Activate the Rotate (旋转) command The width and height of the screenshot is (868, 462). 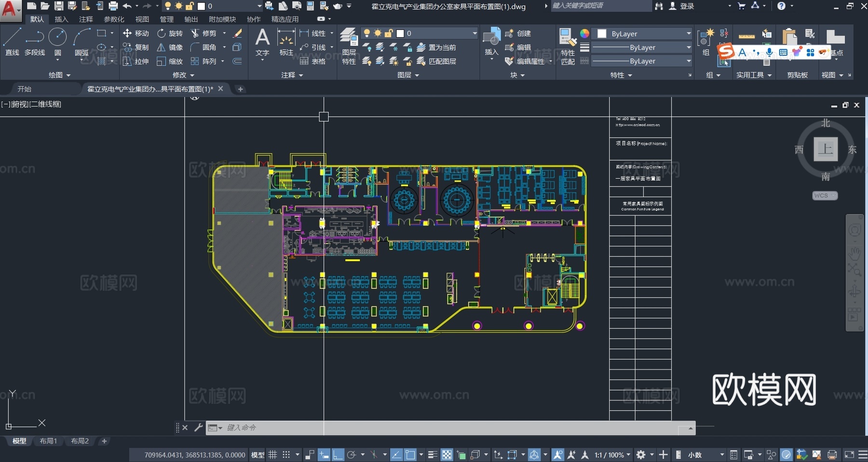pyautogui.click(x=170, y=33)
